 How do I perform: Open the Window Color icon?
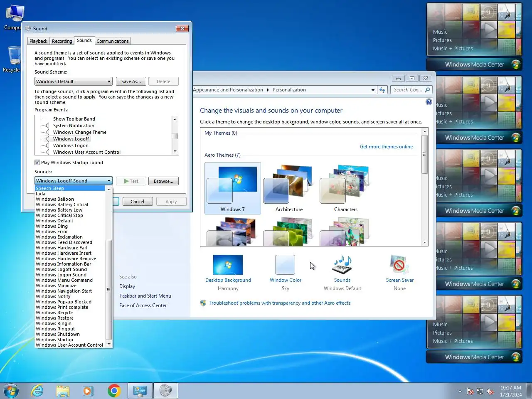285,265
